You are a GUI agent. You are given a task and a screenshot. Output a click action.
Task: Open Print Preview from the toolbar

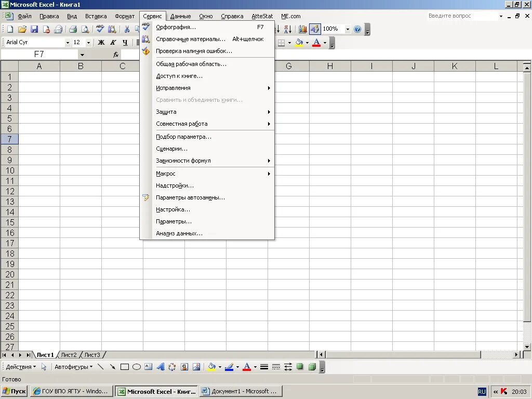point(85,29)
